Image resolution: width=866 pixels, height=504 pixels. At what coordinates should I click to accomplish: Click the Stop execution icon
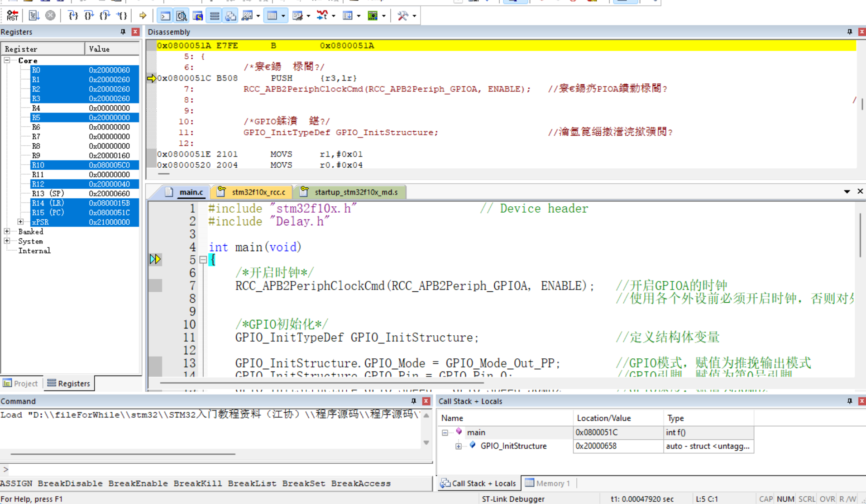50,15
